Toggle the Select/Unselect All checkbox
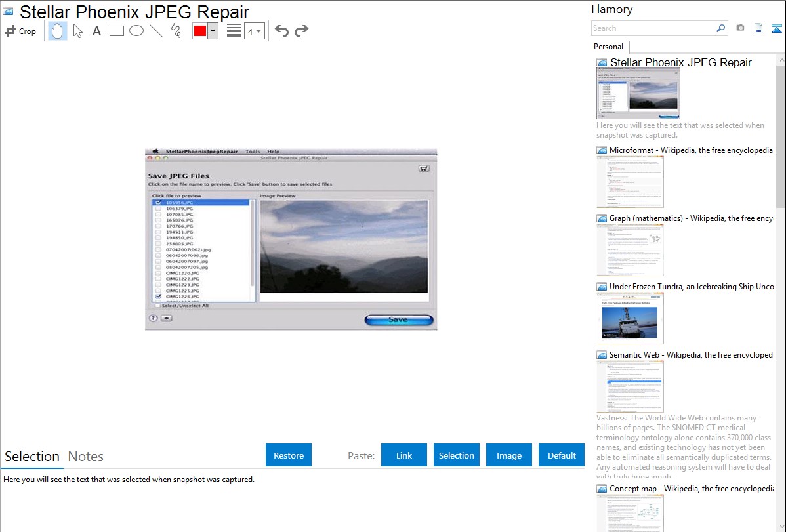The width and height of the screenshot is (786, 532). tap(157, 306)
